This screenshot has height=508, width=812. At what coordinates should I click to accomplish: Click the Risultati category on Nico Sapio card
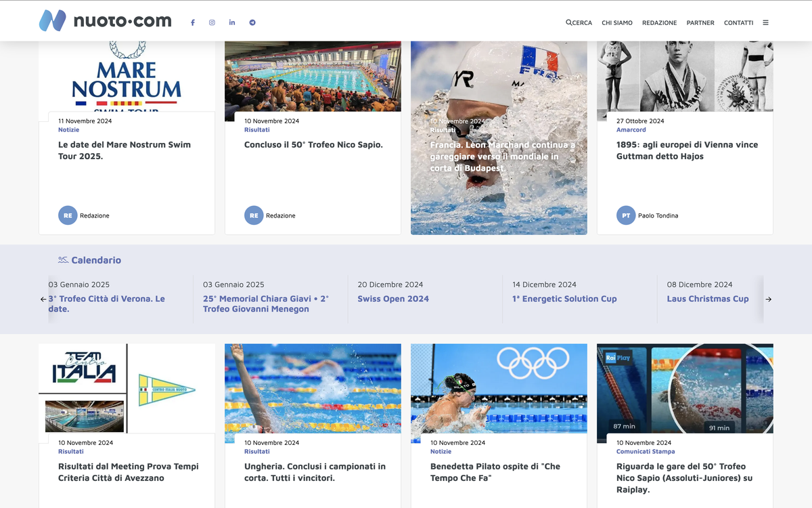(257, 130)
